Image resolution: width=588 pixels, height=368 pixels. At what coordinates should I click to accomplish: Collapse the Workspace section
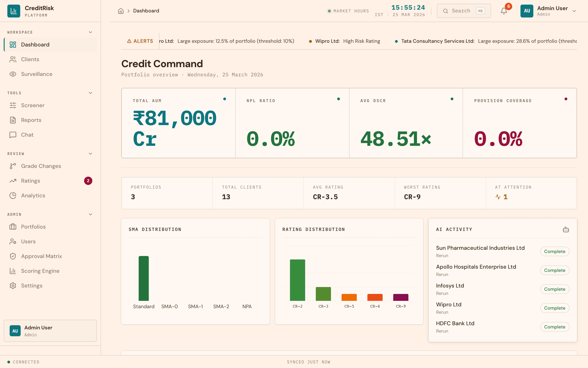point(90,32)
